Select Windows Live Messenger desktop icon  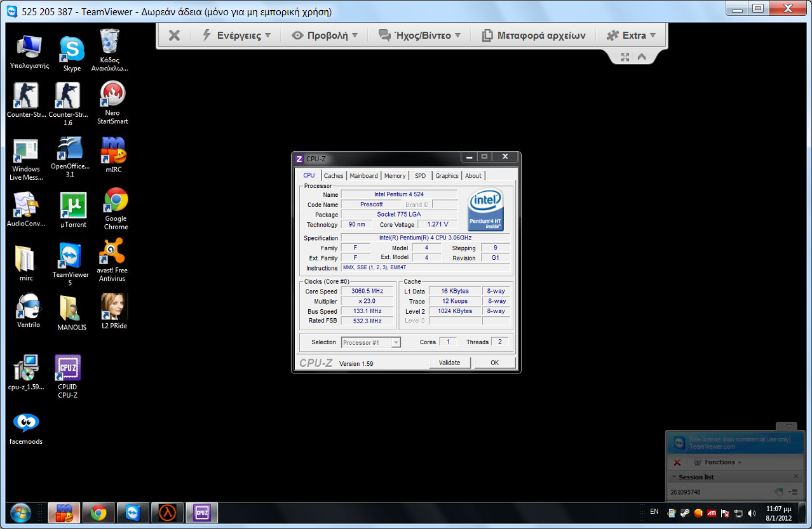pos(25,159)
